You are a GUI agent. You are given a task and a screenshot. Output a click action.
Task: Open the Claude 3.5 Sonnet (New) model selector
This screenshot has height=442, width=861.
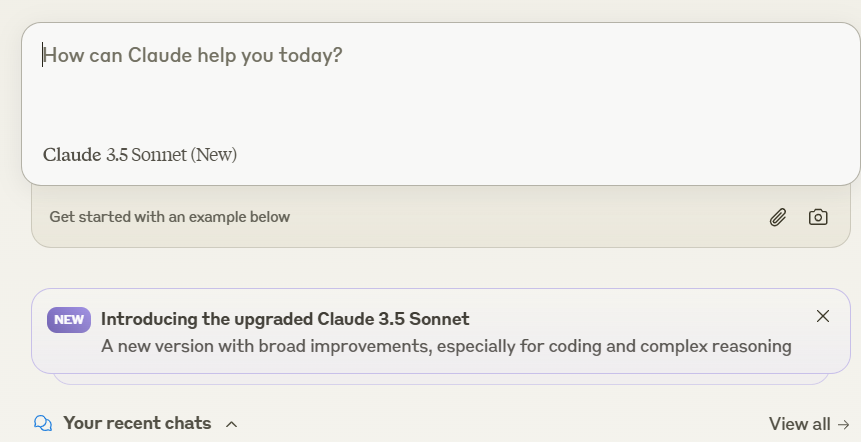pyautogui.click(x=140, y=155)
